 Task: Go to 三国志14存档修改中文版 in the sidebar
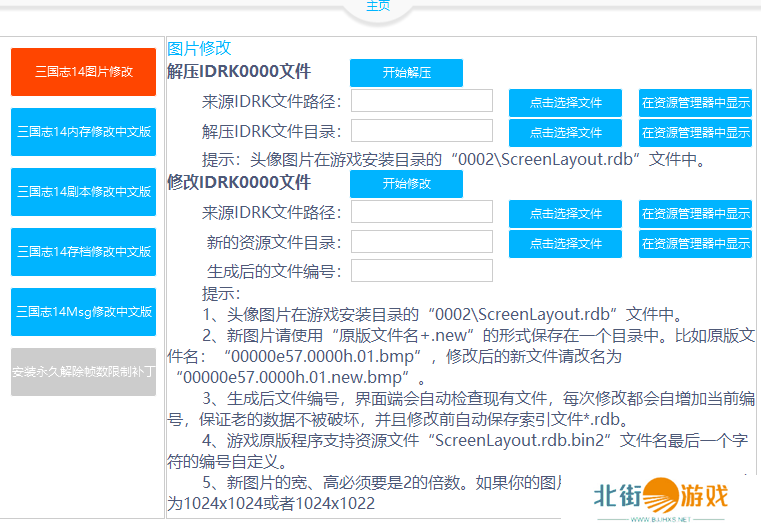[x=84, y=252]
